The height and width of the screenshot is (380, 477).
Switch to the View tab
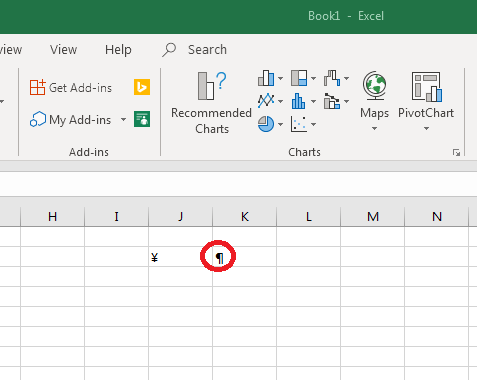(x=63, y=50)
